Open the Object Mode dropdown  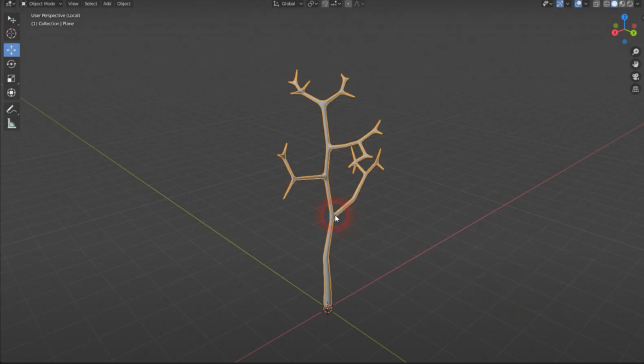click(x=41, y=4)
